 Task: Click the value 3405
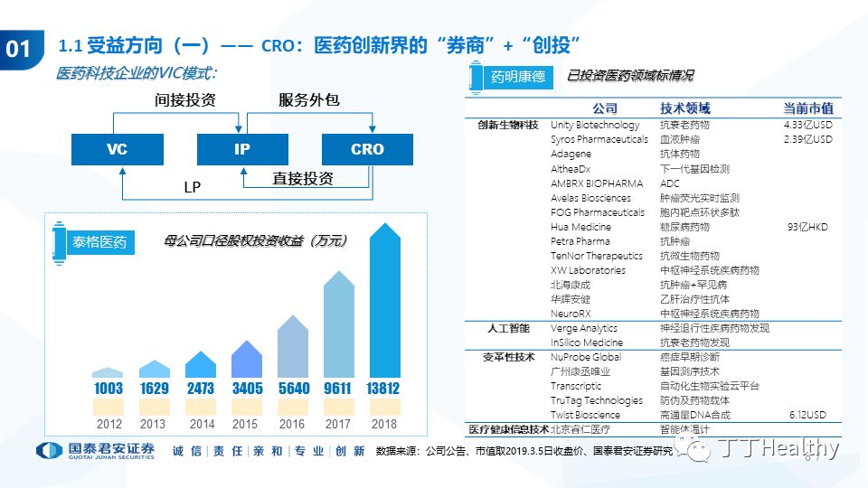click(x=248, y=389)
